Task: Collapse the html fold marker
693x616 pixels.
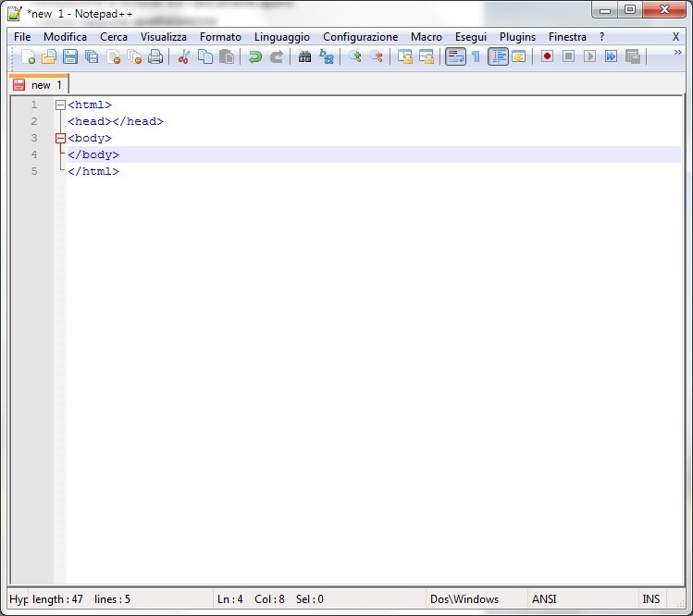Action: coord(60,105)
